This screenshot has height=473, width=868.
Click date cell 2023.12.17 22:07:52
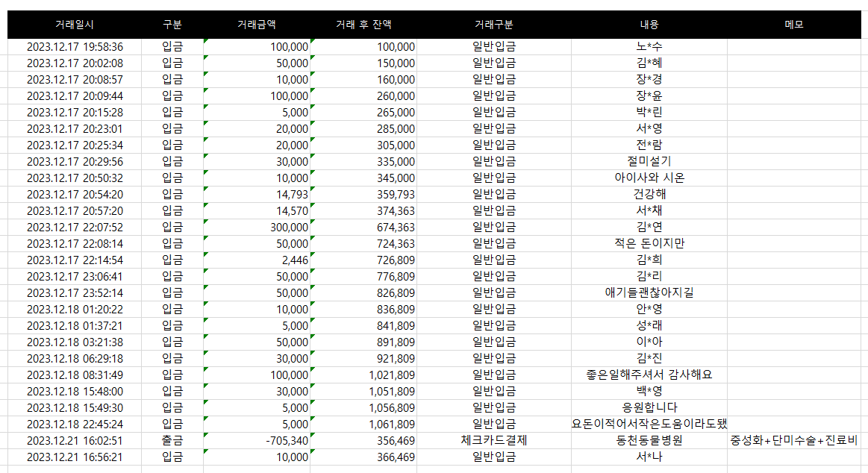75,228
